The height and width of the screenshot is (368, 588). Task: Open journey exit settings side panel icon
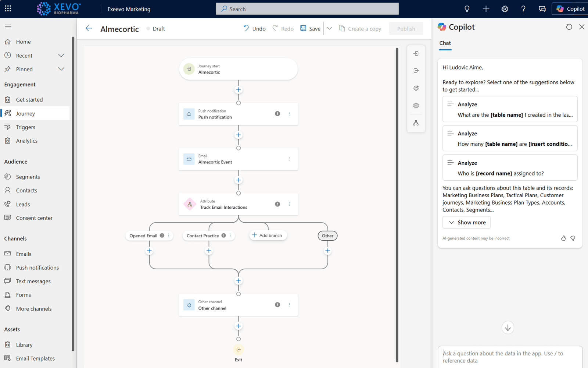(x=416, y=71)
